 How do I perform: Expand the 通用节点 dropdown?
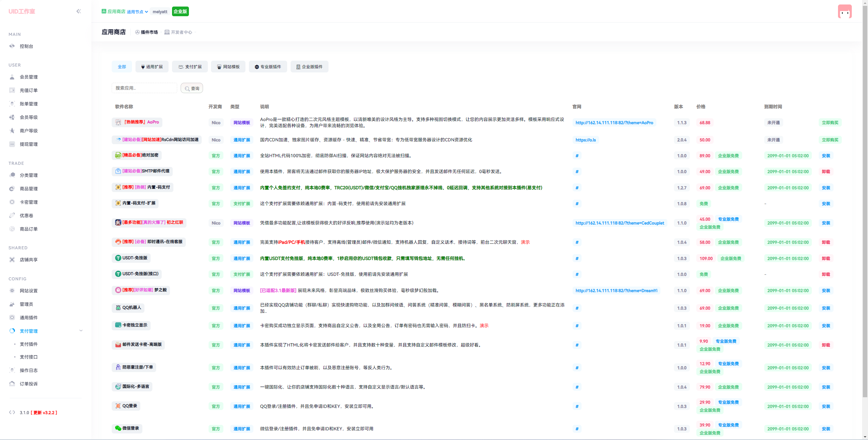pos(137,12)
